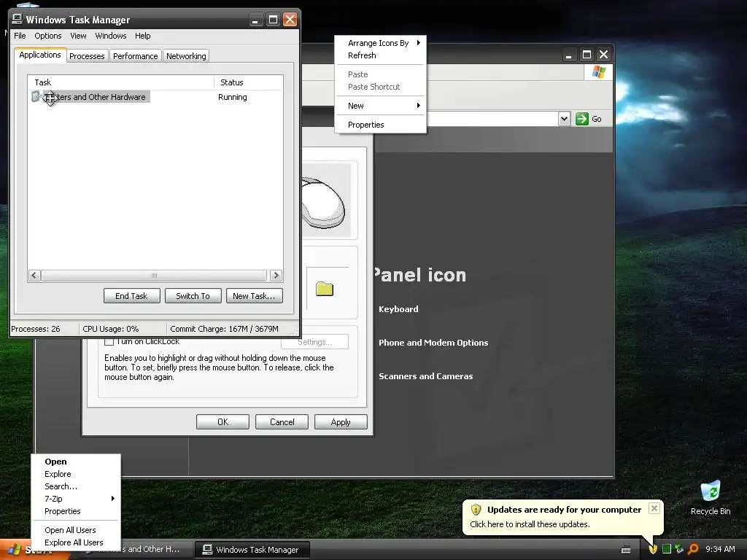Click the yellow shield update tray icon
The height and width of the screenshot is (560, 747).
click(x=653, y=549)
